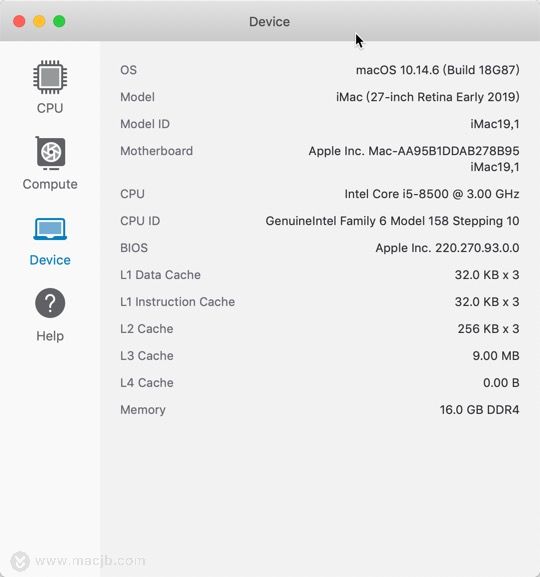Viewport: 540px width, 577px height.
Task: Minimize the window with the yellow button
Action: click(39, 21)
